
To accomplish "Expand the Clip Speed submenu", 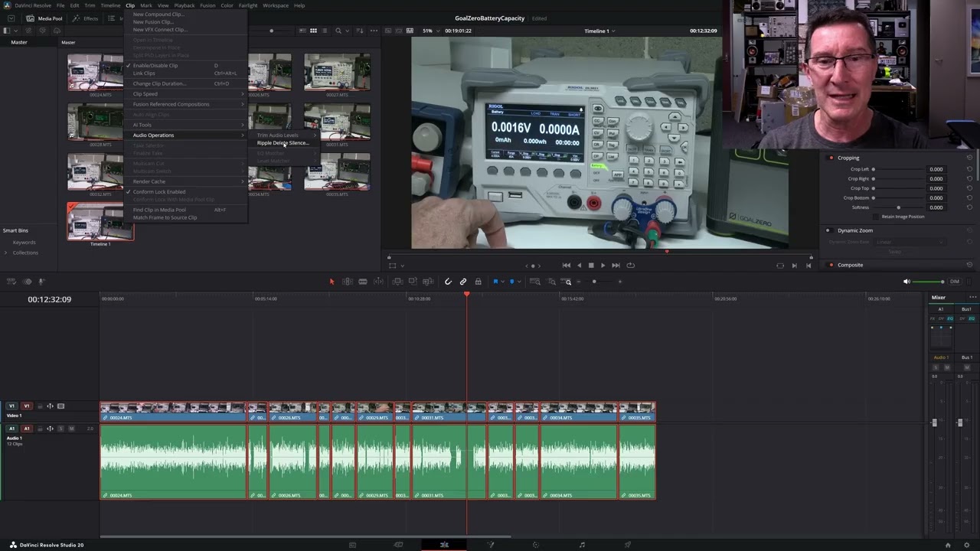I will coord(187,94).
